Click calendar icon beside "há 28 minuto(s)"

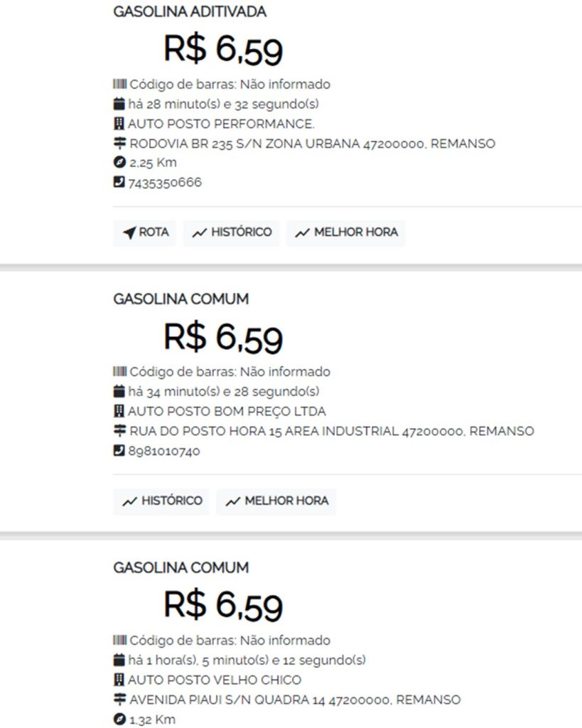(x=119, y=104)
